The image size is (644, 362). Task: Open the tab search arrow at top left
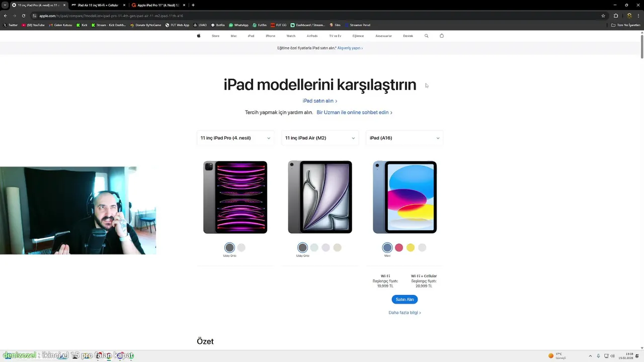click(x=5, y=5)
